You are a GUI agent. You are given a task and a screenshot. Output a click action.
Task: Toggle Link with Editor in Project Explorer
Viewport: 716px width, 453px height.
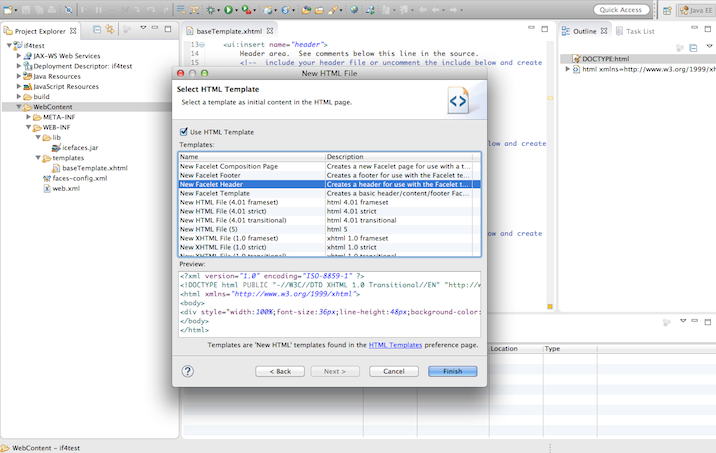coord(110,31)
